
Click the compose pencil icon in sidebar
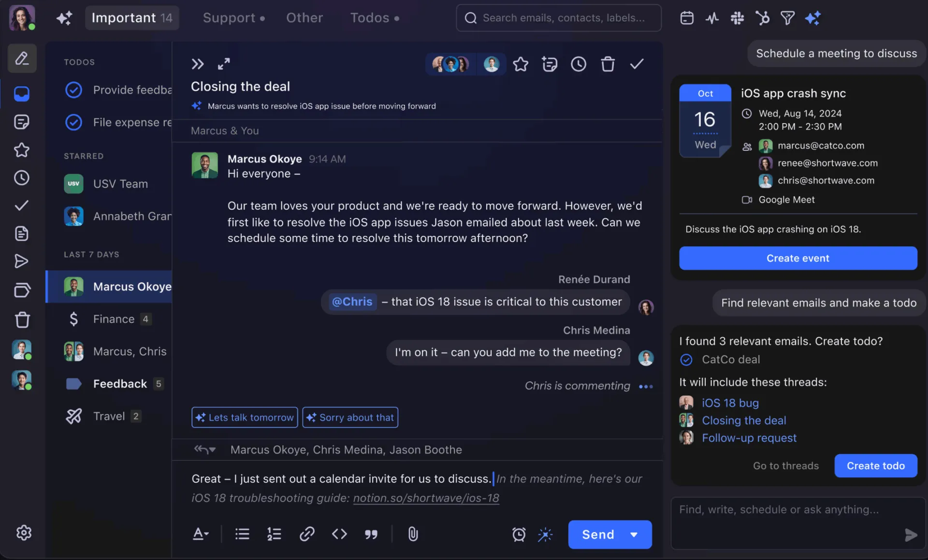click(22, 58)
